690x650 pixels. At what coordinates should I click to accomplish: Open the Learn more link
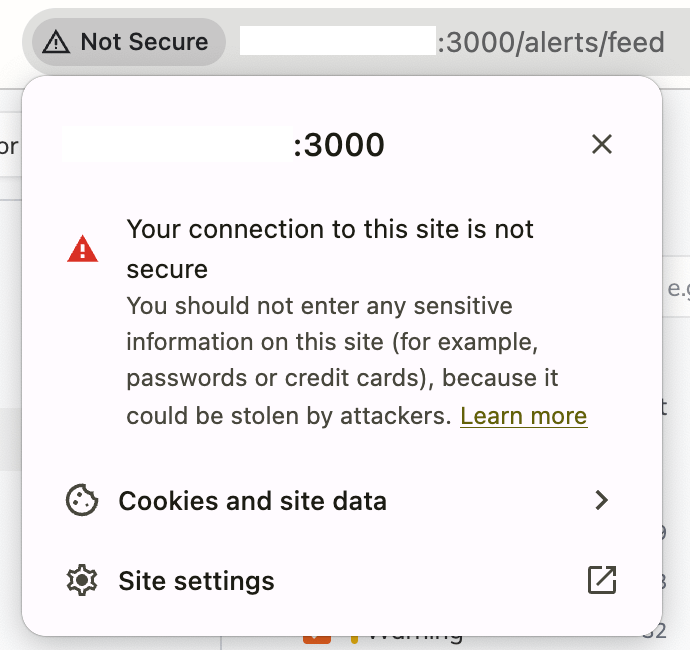pyautogui.click(x=524, y=416)
